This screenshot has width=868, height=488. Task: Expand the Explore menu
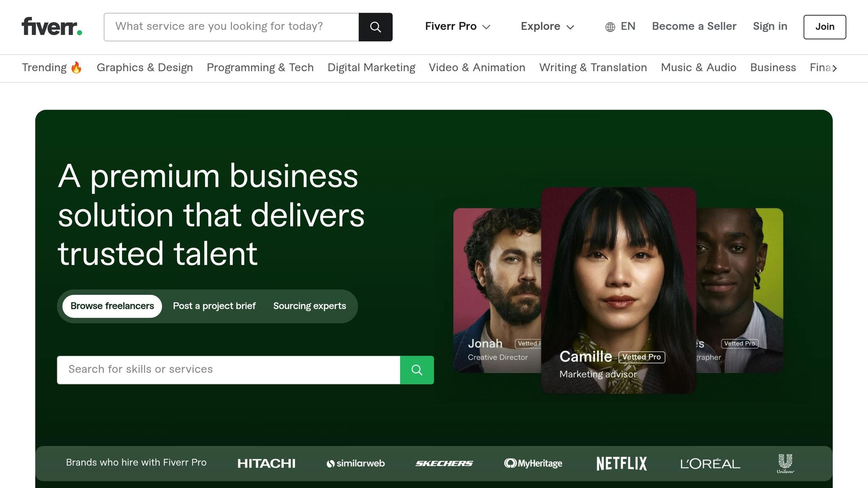[x=547, y=26]
